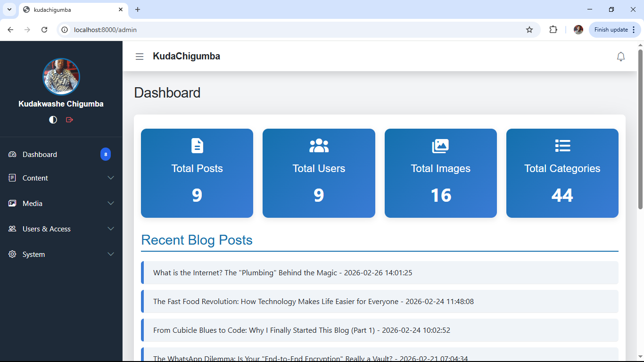Click the System gear icon

pyautogui.click(x=12, y=254)
